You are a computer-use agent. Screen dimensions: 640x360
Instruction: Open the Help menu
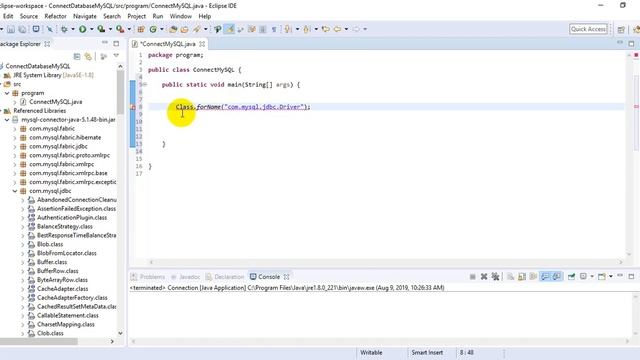pos(204,16)
